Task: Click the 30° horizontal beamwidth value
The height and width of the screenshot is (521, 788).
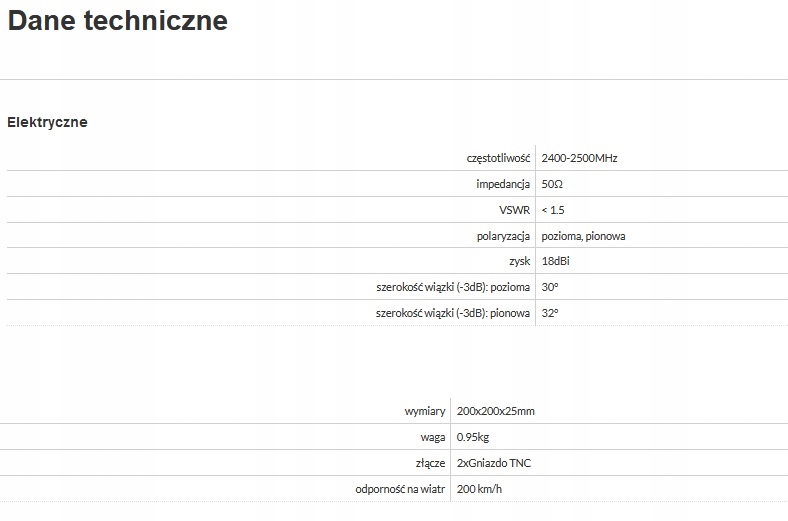Action: [x=549, y=287]
